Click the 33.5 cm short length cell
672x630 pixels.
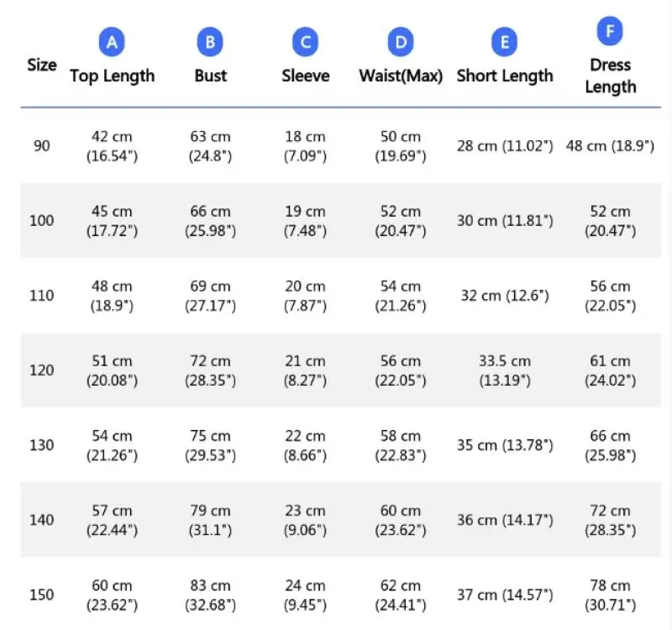coord(505,370)
